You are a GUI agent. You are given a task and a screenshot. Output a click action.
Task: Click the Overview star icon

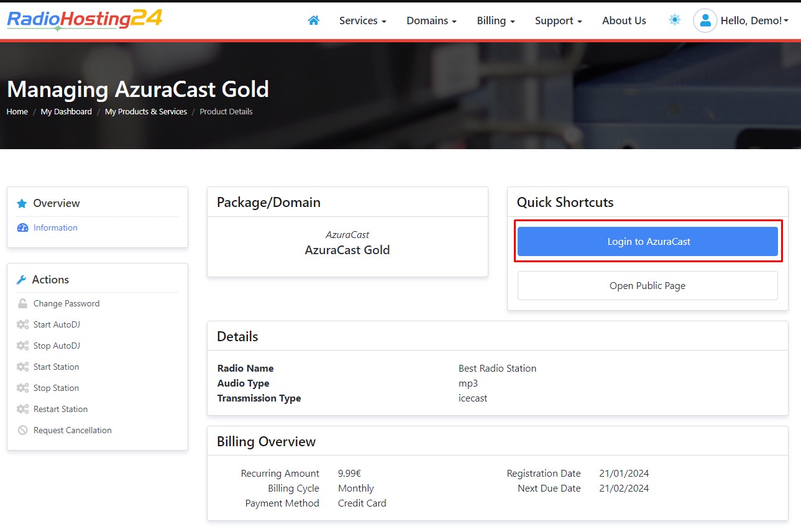pyautogui.click(x=22, y=203)
